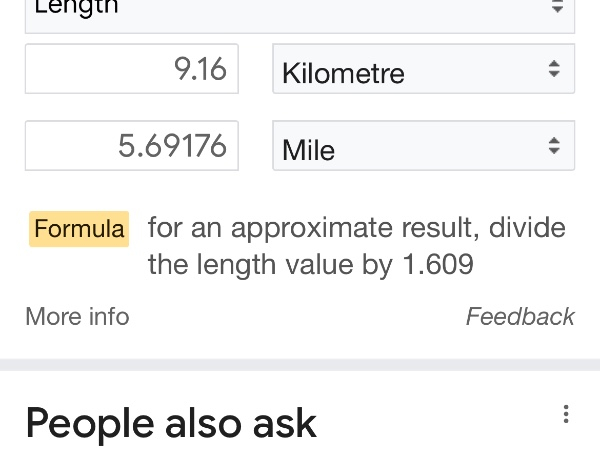Click the grey divider above People also ask
Screen dimensions: 600x450
coord(300,364)
